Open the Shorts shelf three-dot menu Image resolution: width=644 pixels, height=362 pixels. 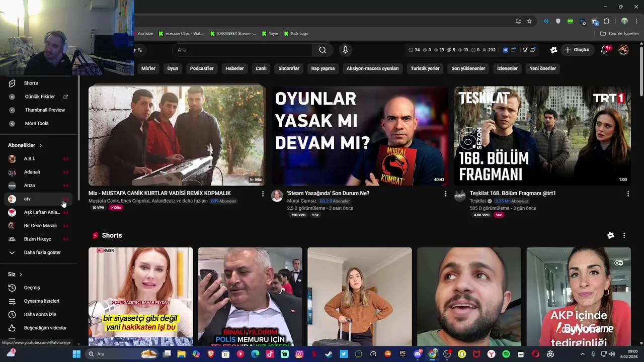(x=624, y=235)
